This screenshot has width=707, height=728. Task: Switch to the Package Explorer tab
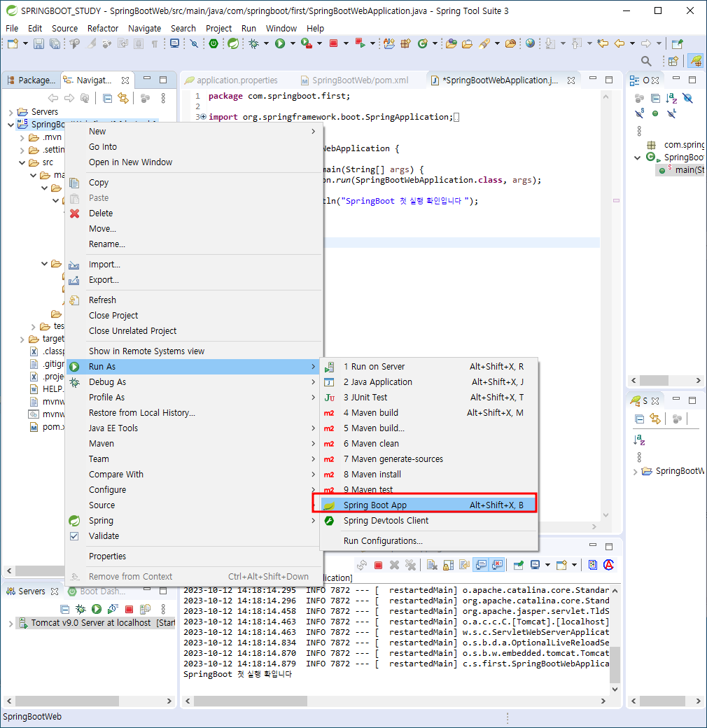pyautogui.click(x=31, y=80)
